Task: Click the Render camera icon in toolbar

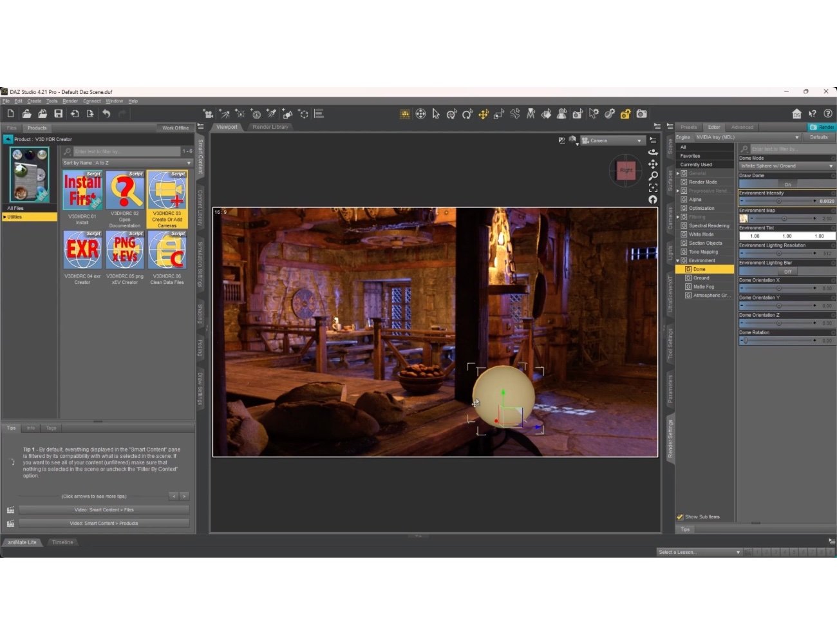Action: click(x=642, y=114)
